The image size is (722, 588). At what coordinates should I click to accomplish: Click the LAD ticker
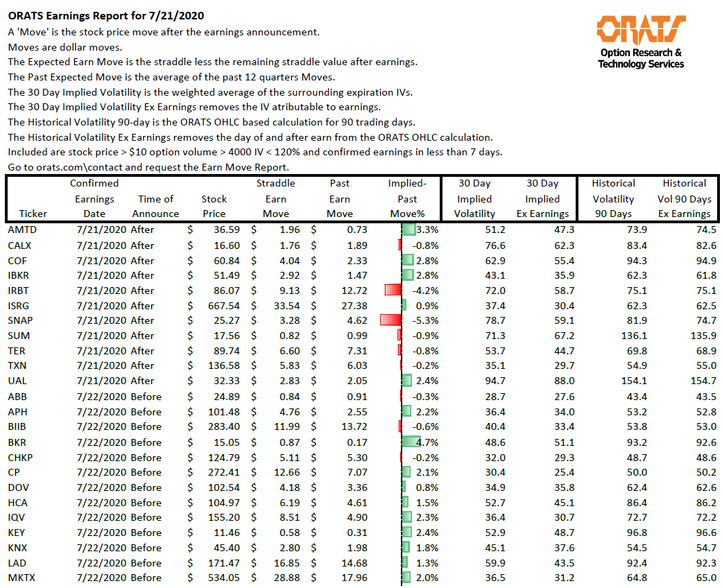coord(17,563)
